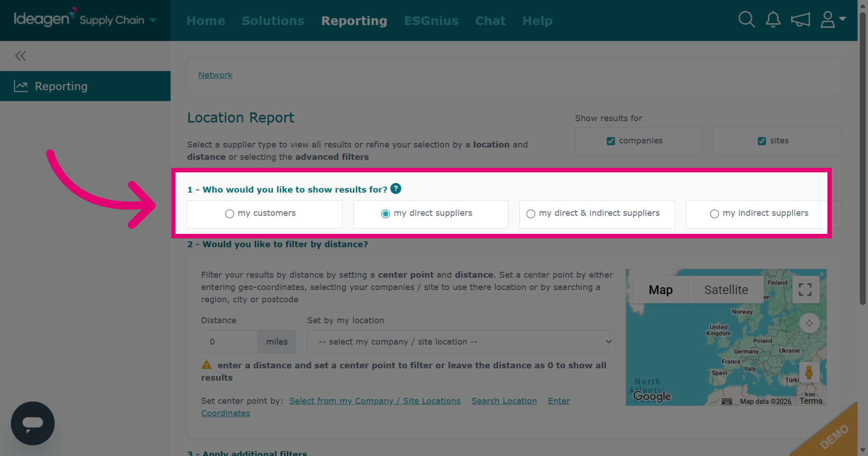Select the my indirect suppliers radio button
The height and width of the screenshot is (456, 868).
click(714, 214)
